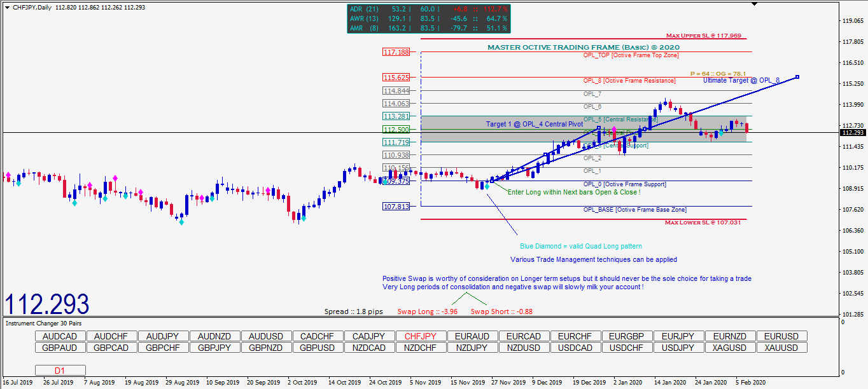Switch chart to GBPNZD
Screen dimensions: 868x389
267,348
